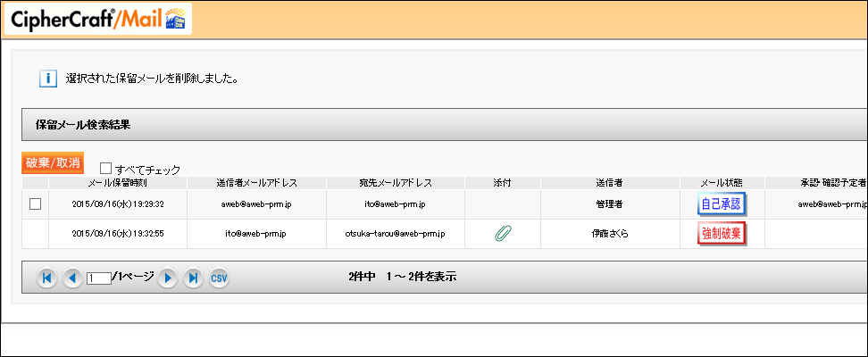Export results with the CSV icon
This screenshot has width=868, height=357.
click(219, 278)
